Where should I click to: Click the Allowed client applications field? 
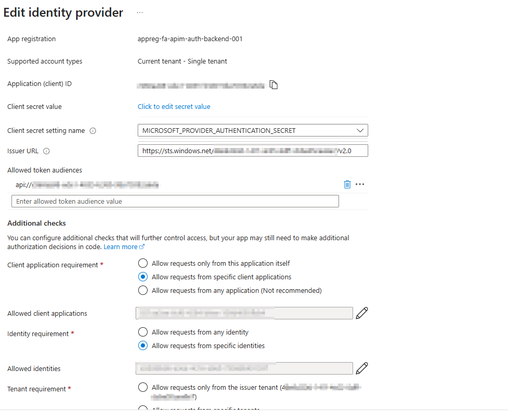pos(244,313)
